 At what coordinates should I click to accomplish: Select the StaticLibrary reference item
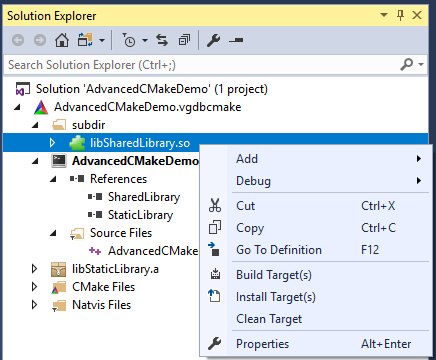140,215
